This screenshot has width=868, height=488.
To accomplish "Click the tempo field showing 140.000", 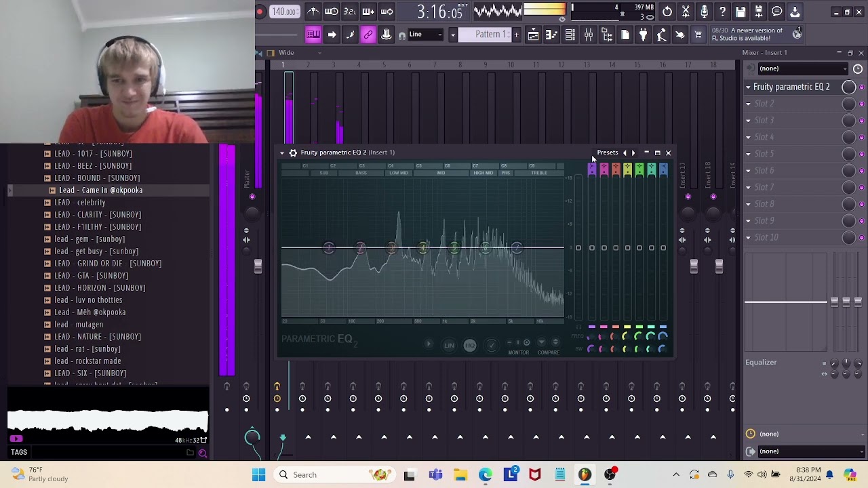I will tap(284, 12).
